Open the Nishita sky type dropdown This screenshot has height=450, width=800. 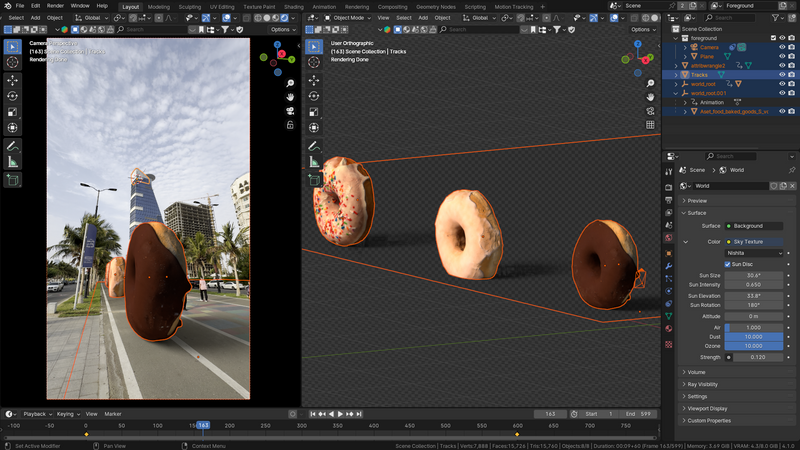[755, 253]
